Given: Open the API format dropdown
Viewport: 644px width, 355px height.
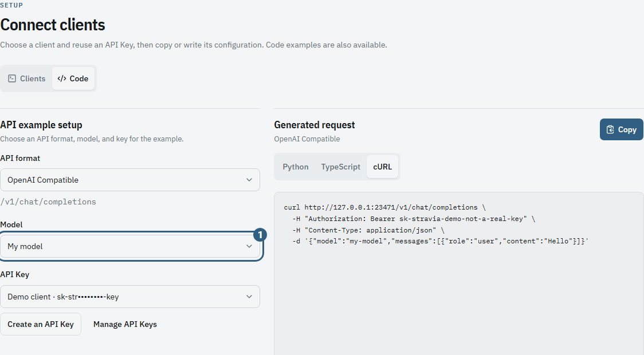Looking at the screenshot, I should coord(130,180).
